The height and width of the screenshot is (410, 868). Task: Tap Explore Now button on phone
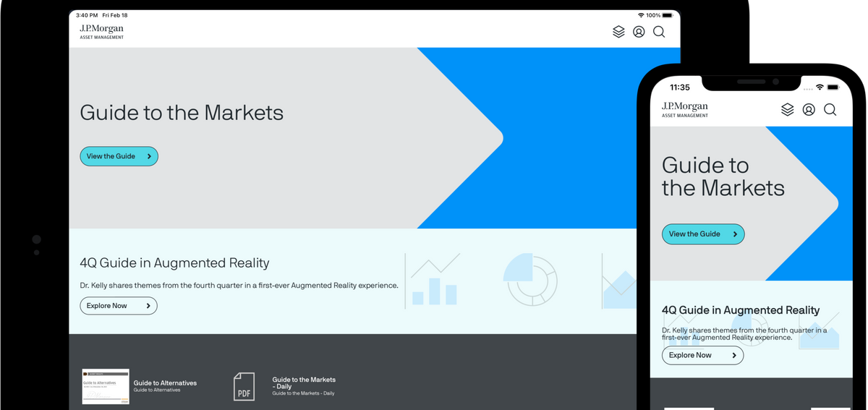click(702, 355)
